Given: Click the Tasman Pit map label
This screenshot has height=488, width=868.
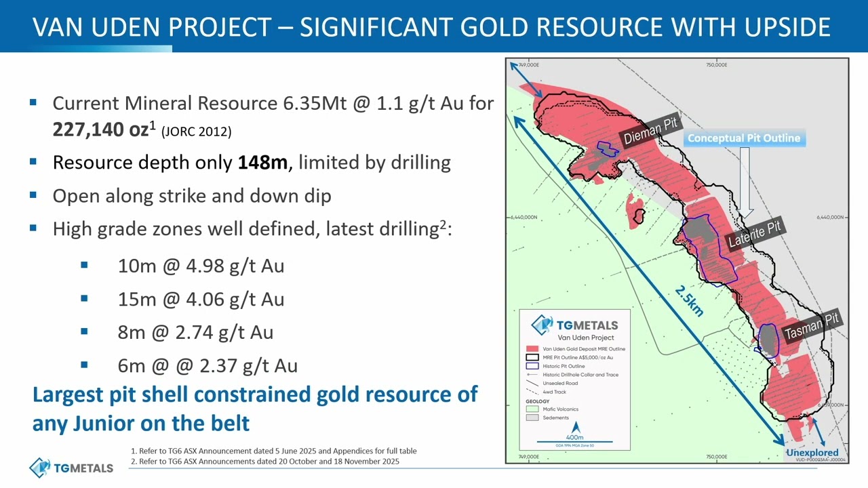Looking at the screenshot, I should tap(812, 327).
